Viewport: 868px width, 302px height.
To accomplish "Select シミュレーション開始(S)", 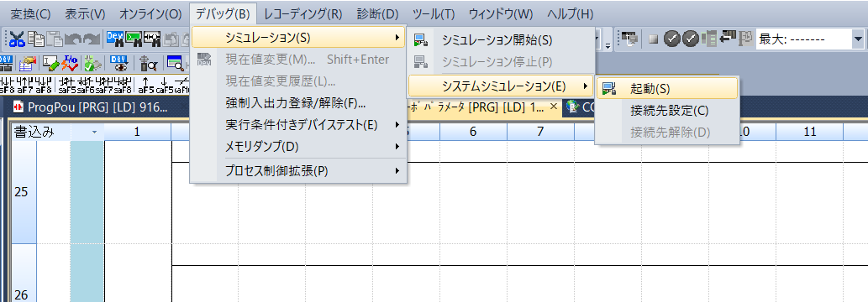I will click(501, 39).
